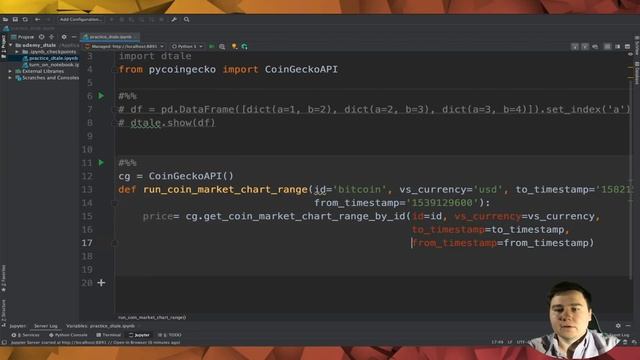
Task: Click the move cell down notebook icon
Action: pos(584,47)
